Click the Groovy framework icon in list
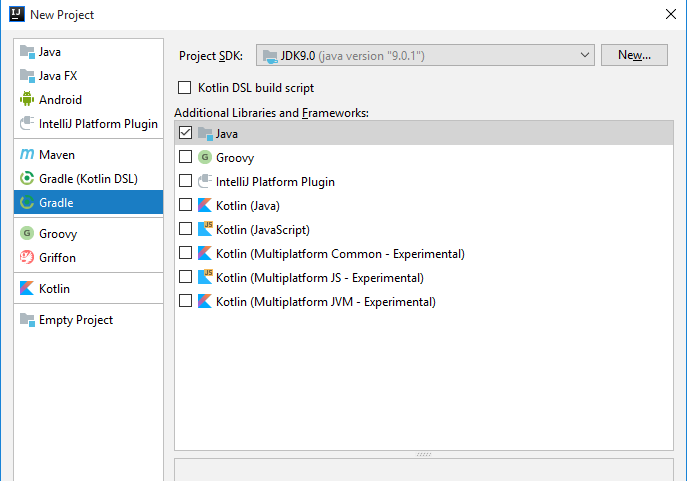Viewport: 687px width, 481px height. tap(205, 157)
